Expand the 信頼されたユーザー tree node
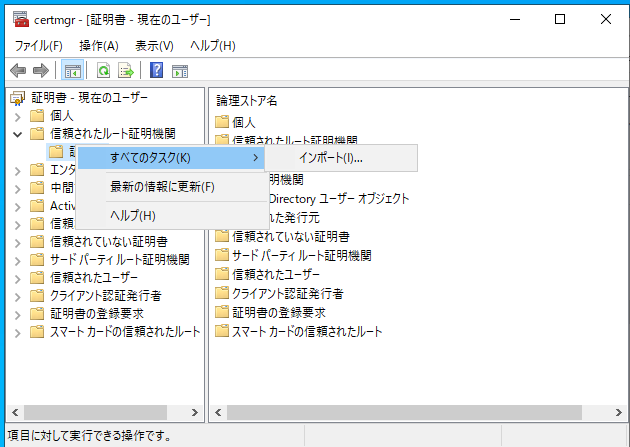The image size is (630, 447). pyautogui.click(x=18, y=279)
